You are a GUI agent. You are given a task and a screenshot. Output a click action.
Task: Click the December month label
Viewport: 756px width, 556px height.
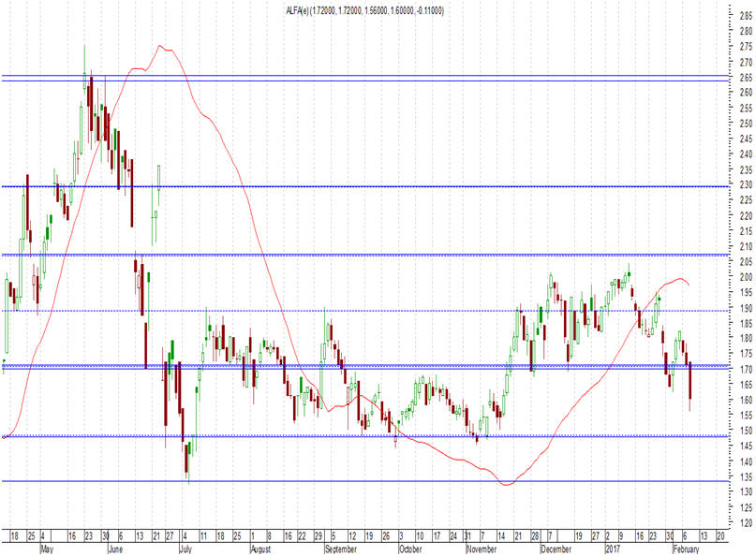point(556,549)
